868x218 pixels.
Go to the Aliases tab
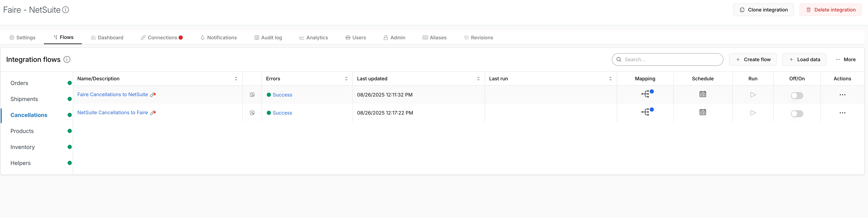[x=434, y=38]
